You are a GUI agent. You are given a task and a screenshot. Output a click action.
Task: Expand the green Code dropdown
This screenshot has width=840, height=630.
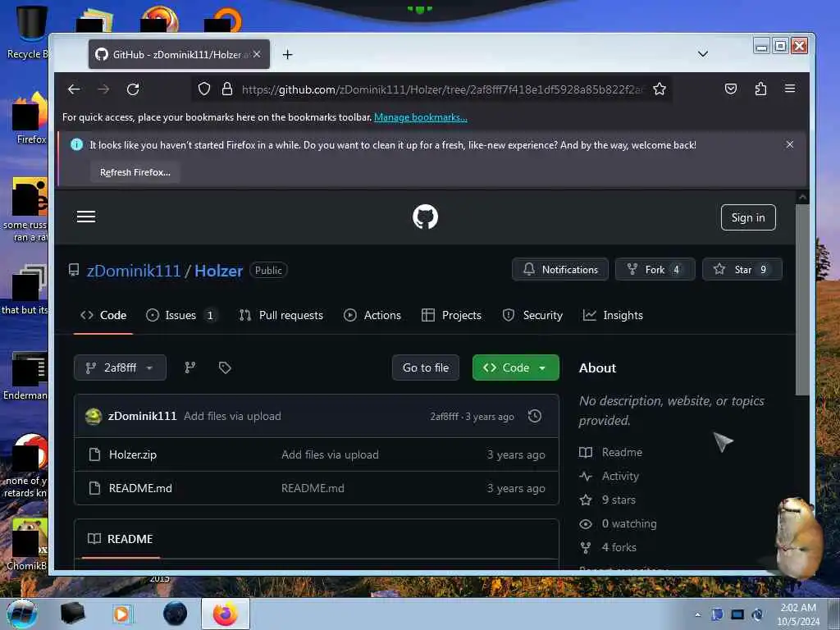(516, 367)
